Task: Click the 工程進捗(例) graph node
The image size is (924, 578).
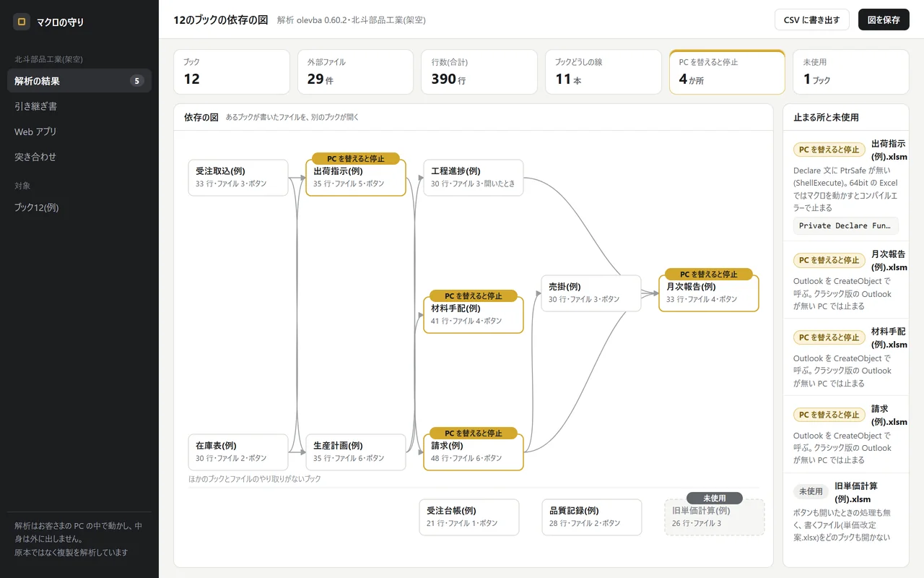Action: coord(474,178)
